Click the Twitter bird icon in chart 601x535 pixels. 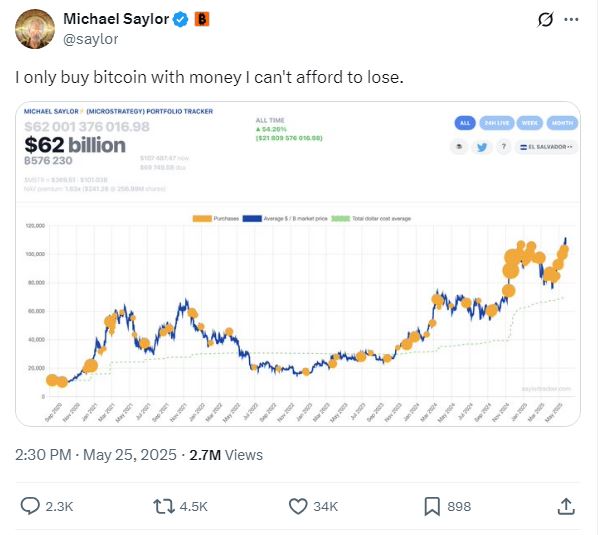point(482,147)
